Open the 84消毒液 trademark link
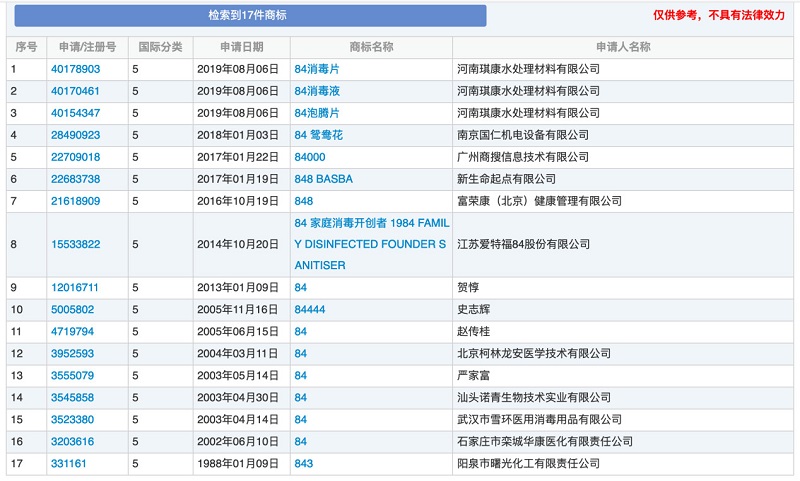800x481 pixels. (317, 91)
